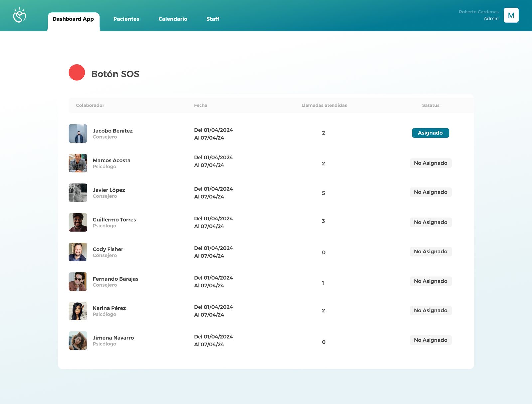The image size is (532, 404).
Task: Select Karina Pérez's profile photo
Action: tap(78, 311)
